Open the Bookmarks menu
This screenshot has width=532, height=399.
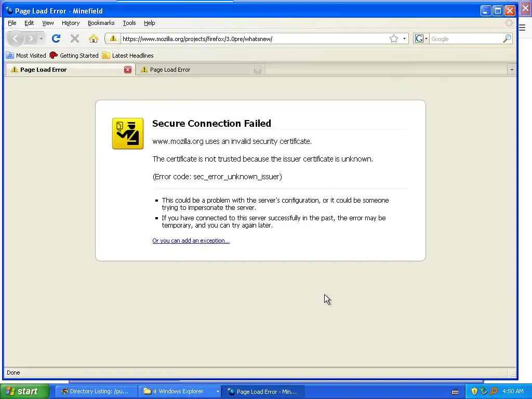(101, 23)
